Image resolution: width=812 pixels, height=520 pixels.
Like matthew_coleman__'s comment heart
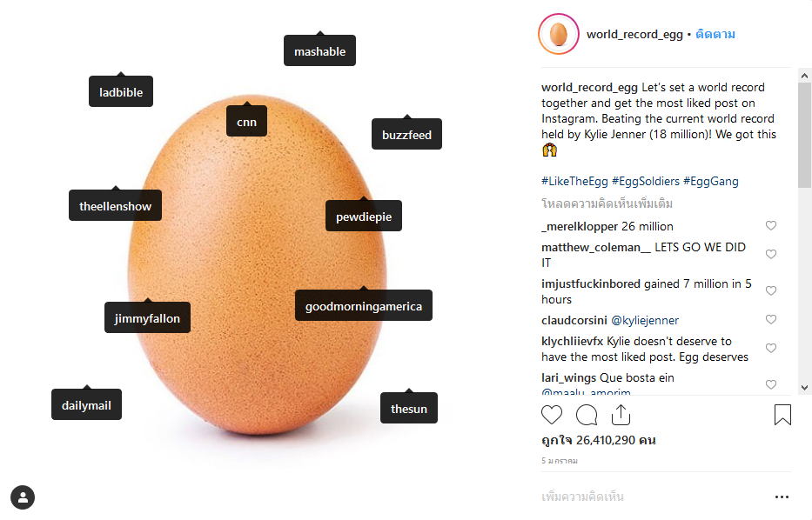771,255
